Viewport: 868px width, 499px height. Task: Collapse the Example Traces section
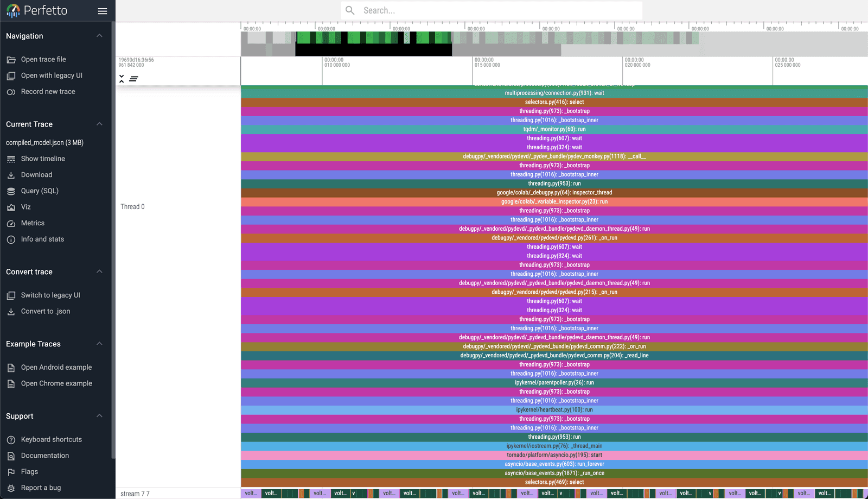pyautogui.click(x=99, y=344)
